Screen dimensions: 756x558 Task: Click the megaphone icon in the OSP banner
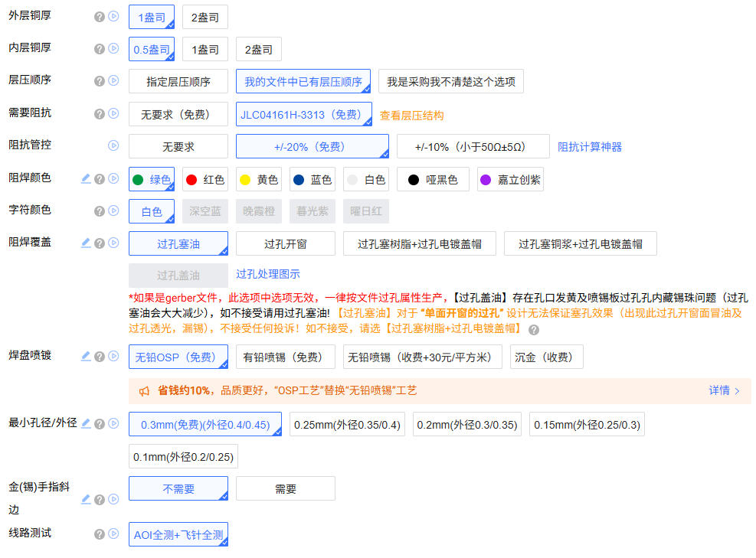tap(144, 391)
